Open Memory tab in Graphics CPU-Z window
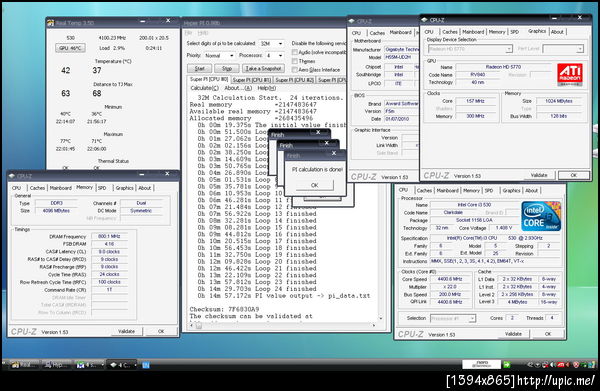Screen dimensions: 600x391 coord(497,32)
